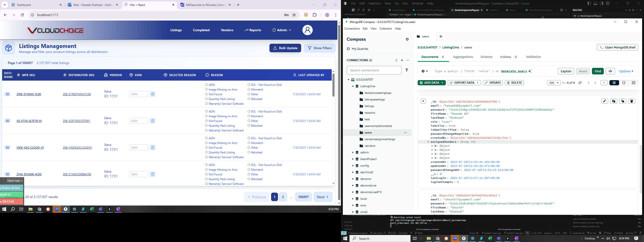Open the user profile avatar icon

(307, 30)
